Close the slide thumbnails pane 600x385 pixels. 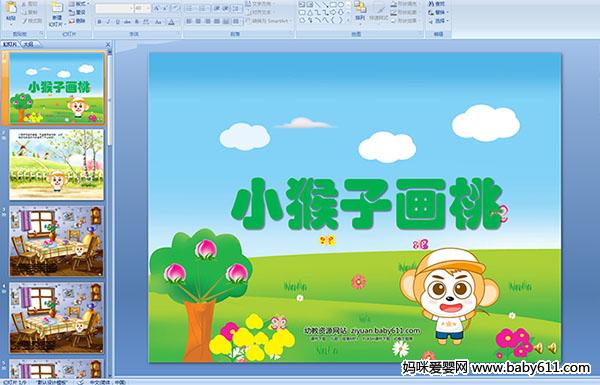pyautogui.click(x=108, y=44)
